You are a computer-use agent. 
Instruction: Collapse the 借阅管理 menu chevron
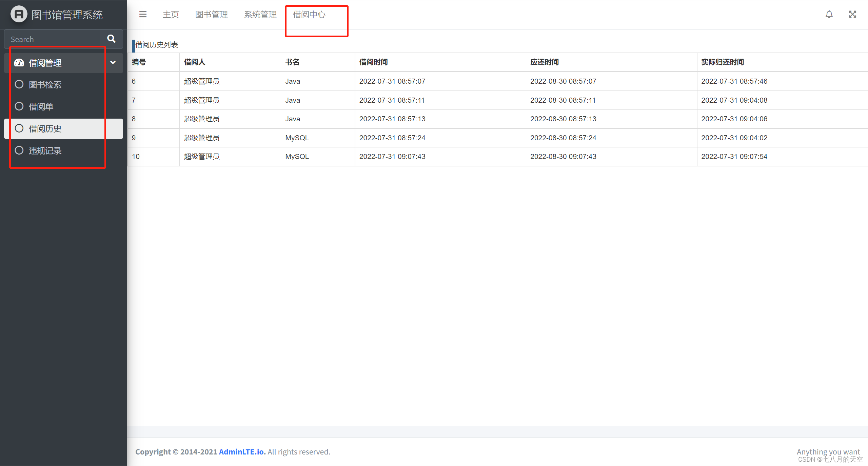pos(113,62)
